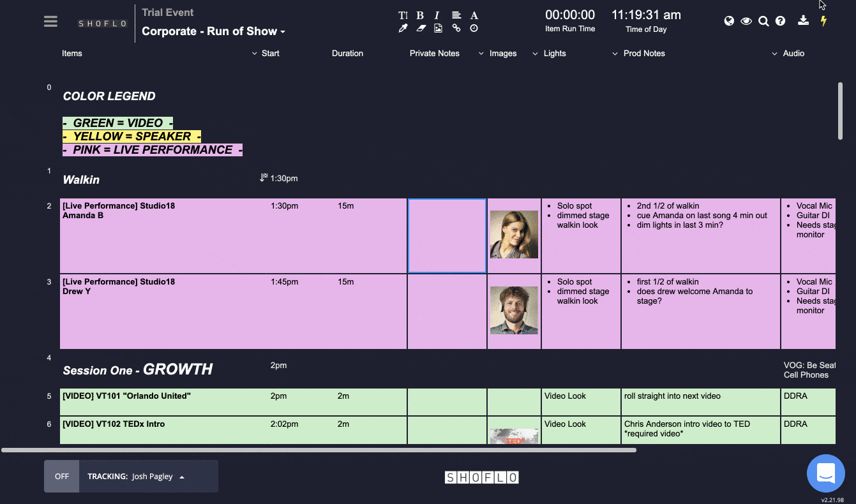Apply italic formatting from the toolbar
Viewport: 856px width, 504px height.
437,15
